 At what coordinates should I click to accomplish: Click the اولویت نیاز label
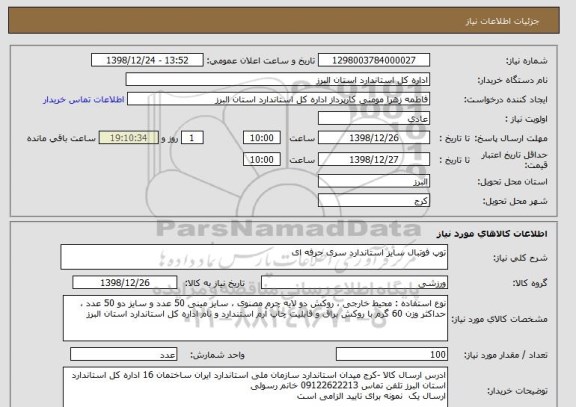coord(526,119)
